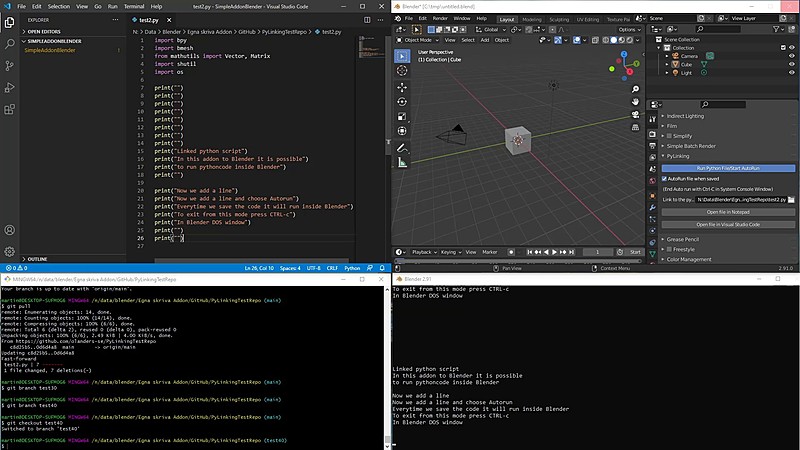Split the VS Code editor

(367, 20)
